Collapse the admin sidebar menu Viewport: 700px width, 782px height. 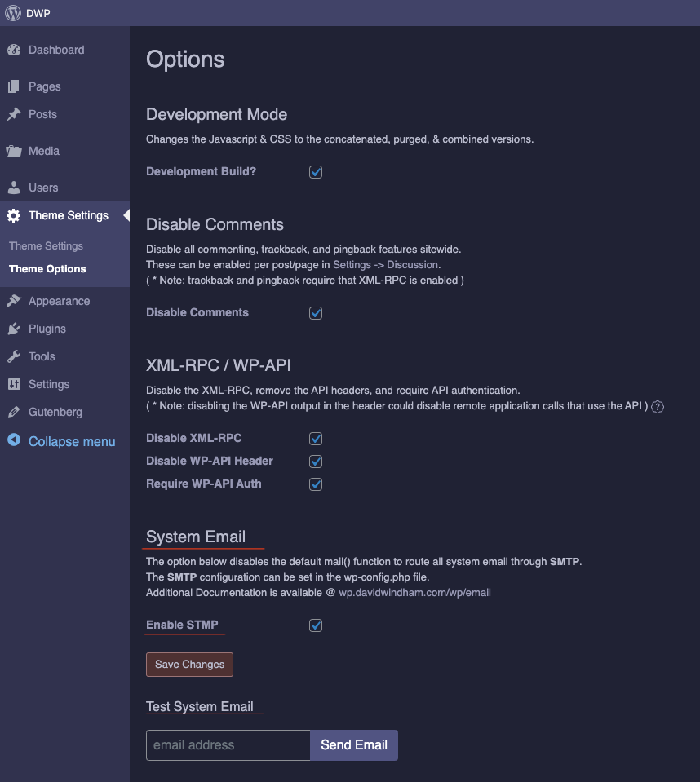click(62, 441)
